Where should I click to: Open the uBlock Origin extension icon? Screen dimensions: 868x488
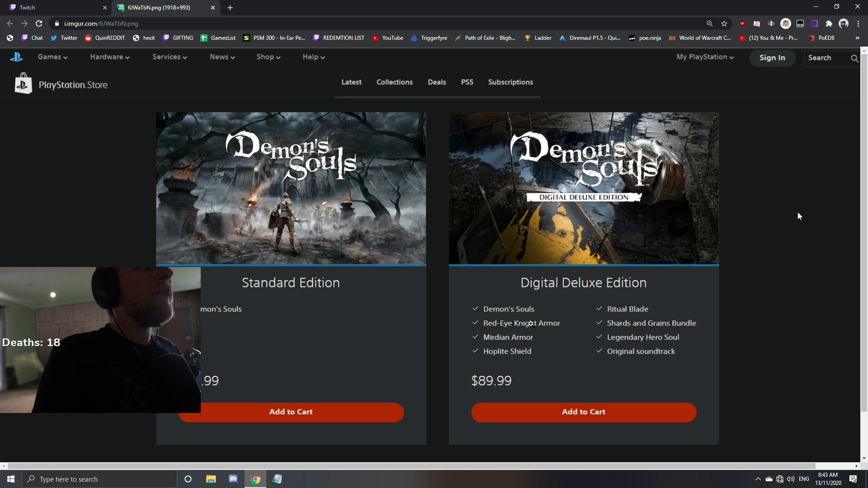(x=742, y=23)
